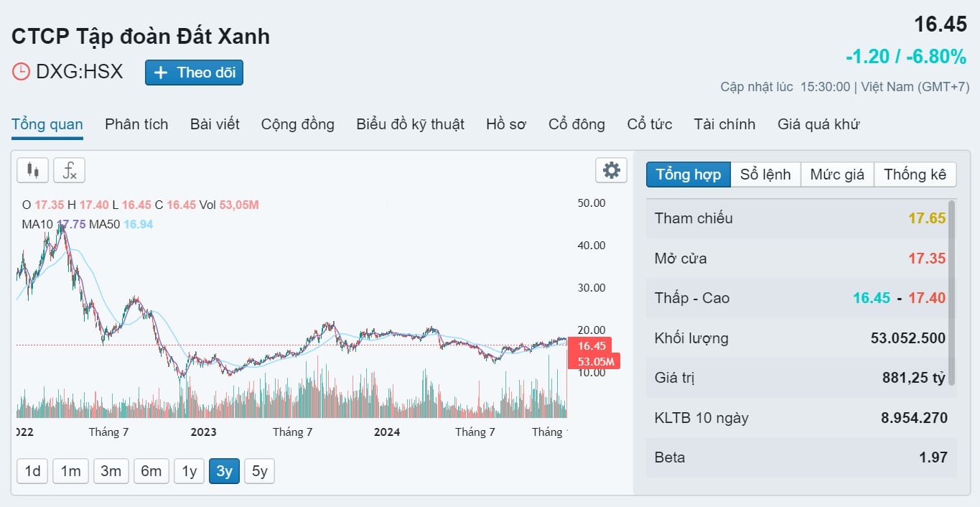Set chart range to 3m
The height and width of the screenshot is (507, 980).
(111, 471)
